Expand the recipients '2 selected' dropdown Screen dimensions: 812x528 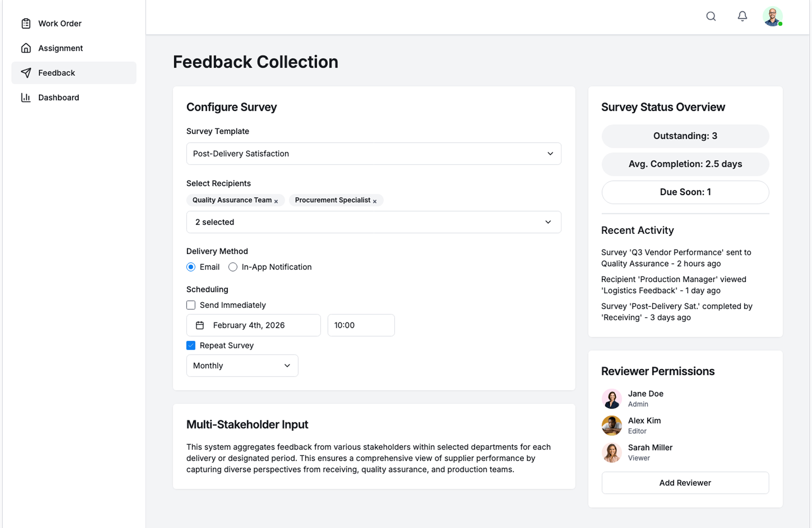373,222
